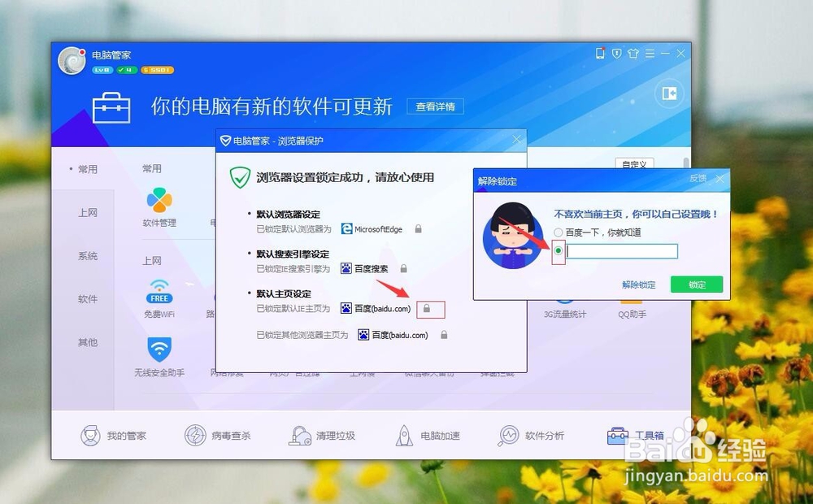Click 反馈 link in 解除锁定 dialog

pos(698,178)
